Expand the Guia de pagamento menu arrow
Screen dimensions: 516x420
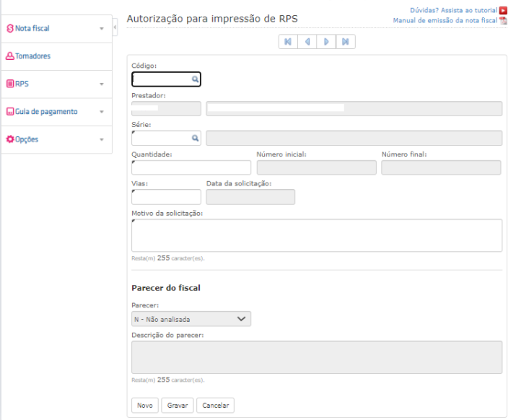coord(102,112)
